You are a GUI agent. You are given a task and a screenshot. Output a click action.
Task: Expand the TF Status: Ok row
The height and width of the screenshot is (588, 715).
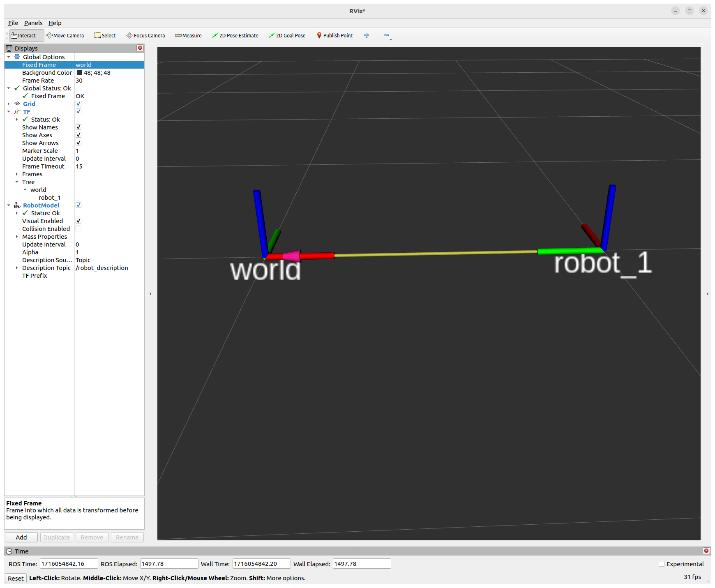point(17,119)
